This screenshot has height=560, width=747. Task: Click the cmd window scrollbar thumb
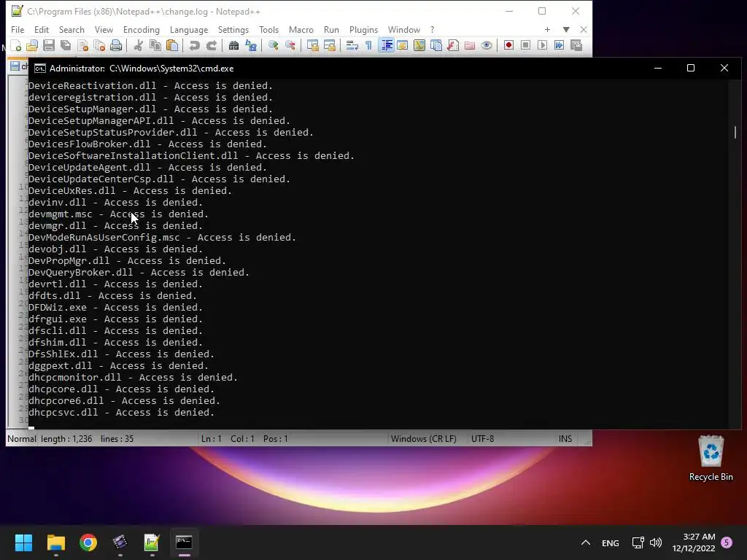click(x=735, y=132)
